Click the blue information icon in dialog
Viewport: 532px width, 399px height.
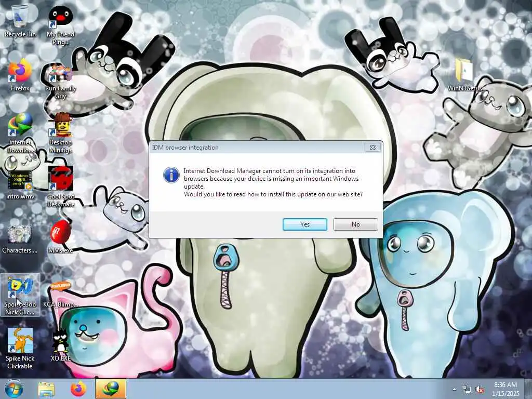tap(171, 175)
